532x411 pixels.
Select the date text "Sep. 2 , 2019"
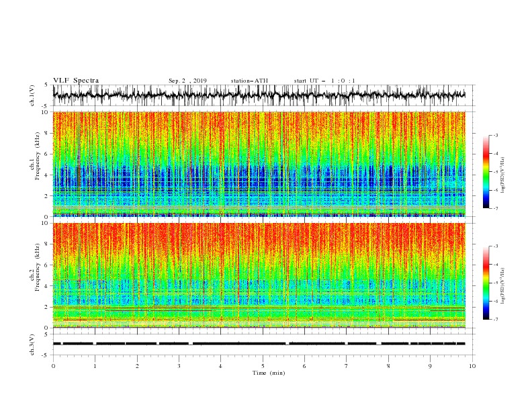tap(187, 81)
